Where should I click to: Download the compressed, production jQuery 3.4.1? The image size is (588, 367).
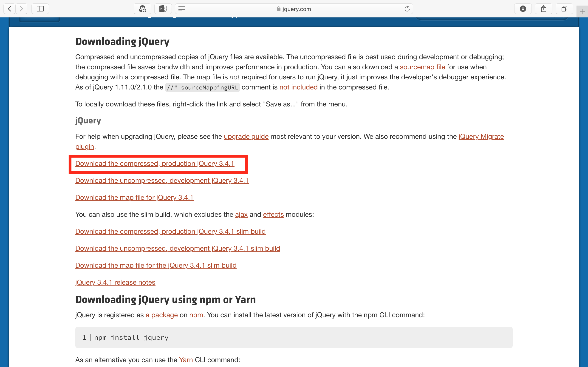pyautogui.click(x=155, y=164)
